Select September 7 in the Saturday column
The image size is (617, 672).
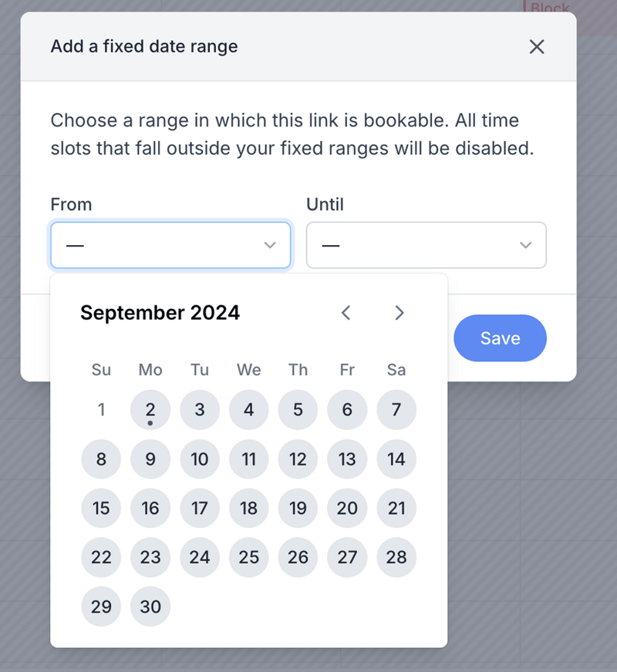[396, 409]
